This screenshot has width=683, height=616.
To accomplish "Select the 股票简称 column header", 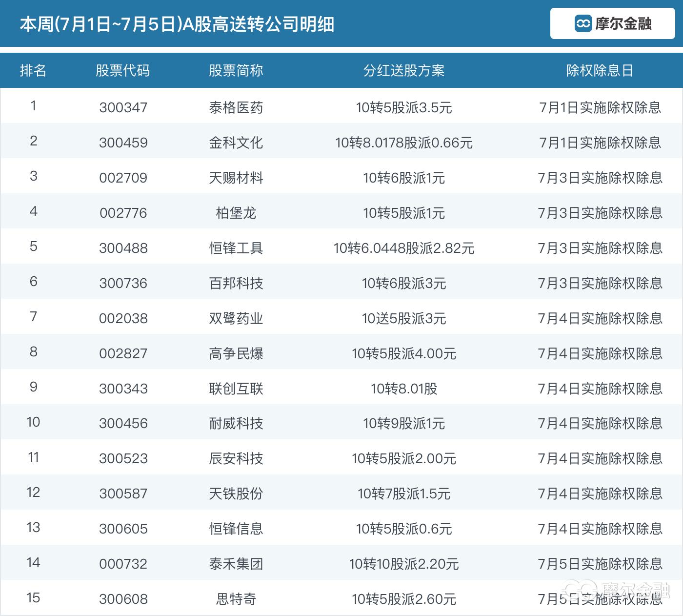I will tap(236, 71).
